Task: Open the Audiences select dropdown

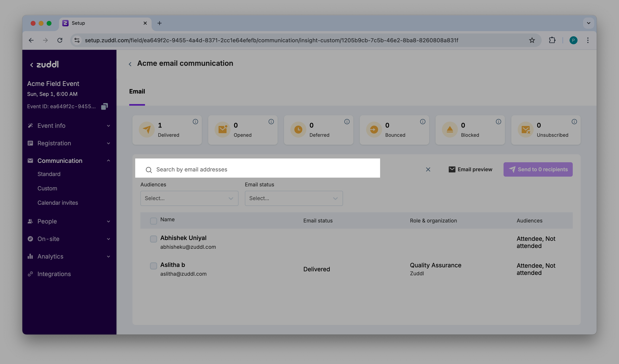Action: pyautogui.click(x=189, y=199)
